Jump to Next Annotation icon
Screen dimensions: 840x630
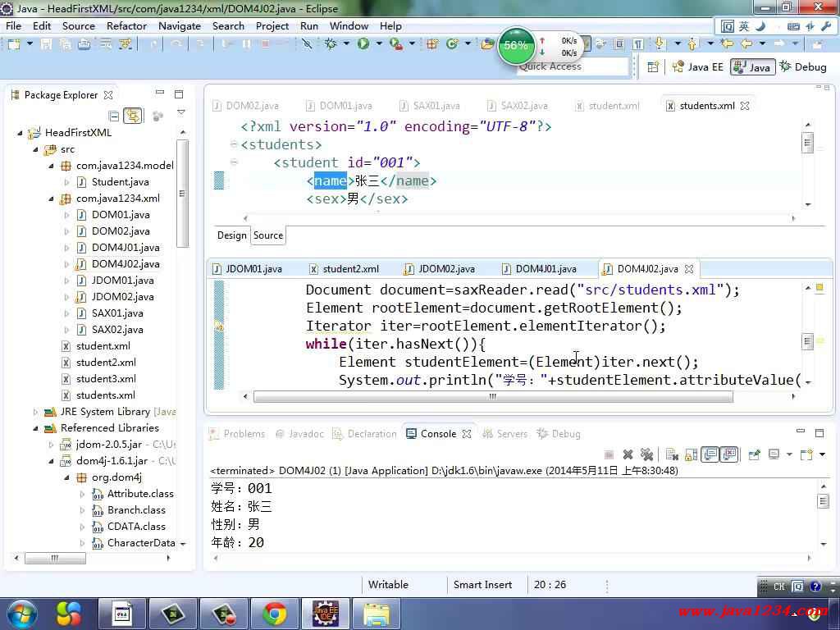point(660,44)
